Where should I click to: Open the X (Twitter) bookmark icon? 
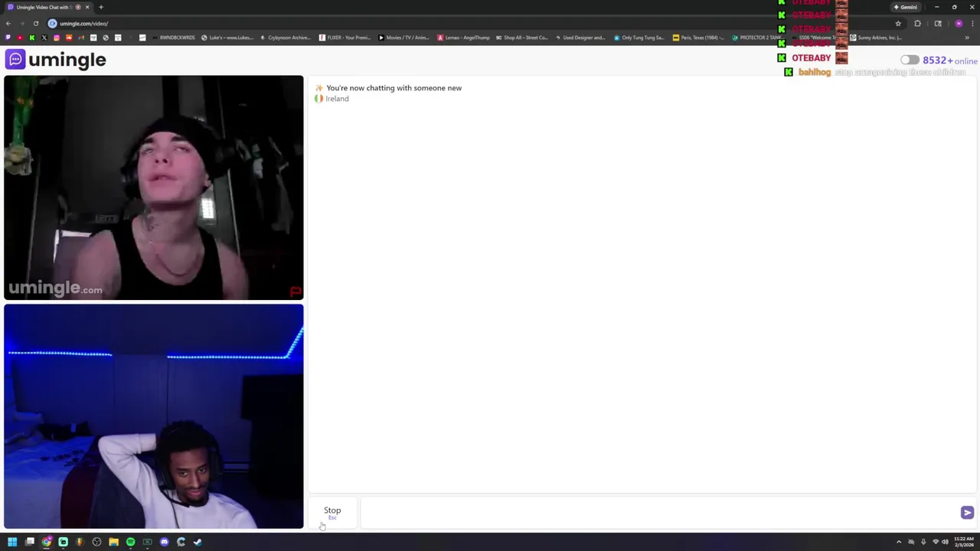pos(44,37)
